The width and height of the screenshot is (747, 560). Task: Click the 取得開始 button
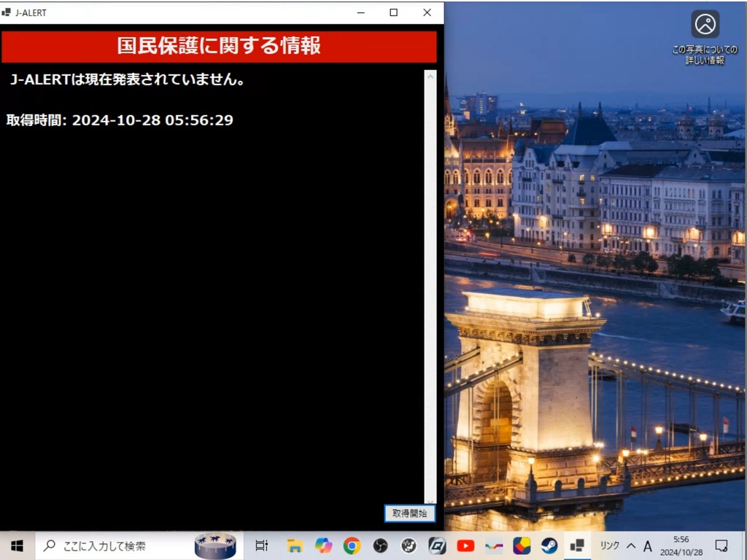click(410, 513)
